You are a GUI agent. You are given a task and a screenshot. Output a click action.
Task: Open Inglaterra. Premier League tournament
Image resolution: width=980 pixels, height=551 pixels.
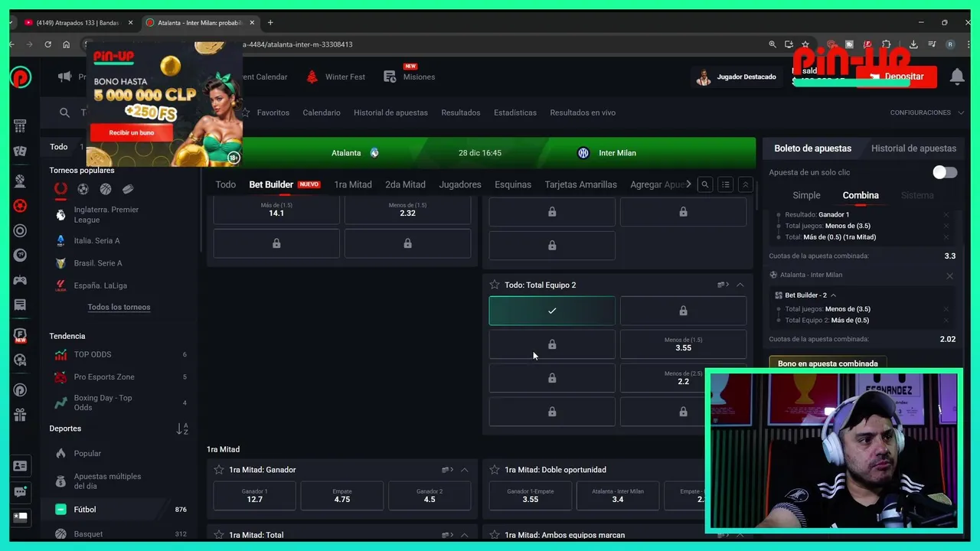click(106, 214)
